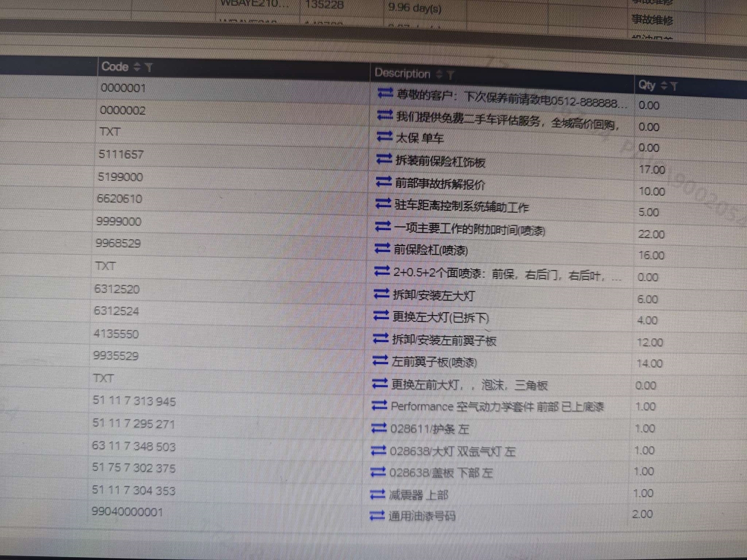The height and width of the screenshot is (560, 747).
Task: Click the swap icon beside 前保险杠(喷漆)
Action: click(x=382, y=249)
